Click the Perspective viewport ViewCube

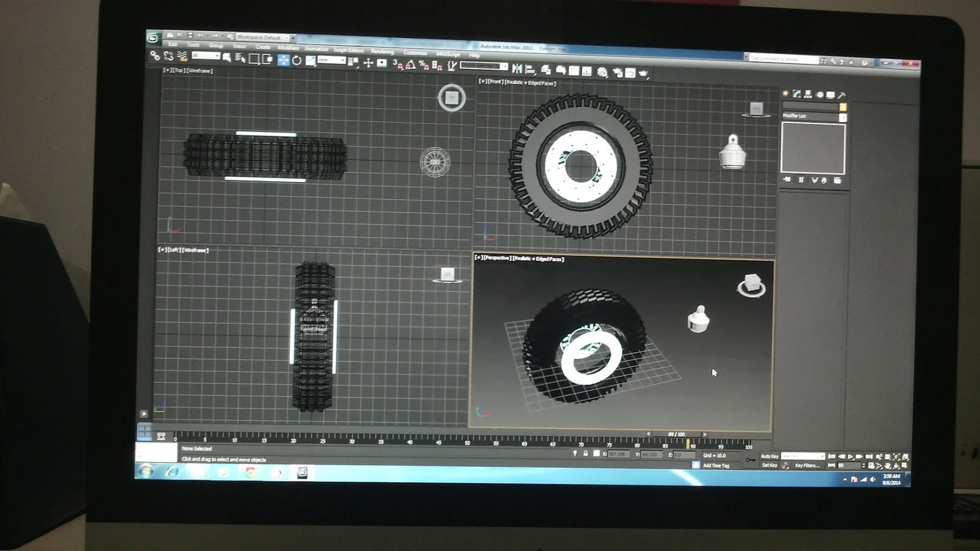(x=752, y=285)
